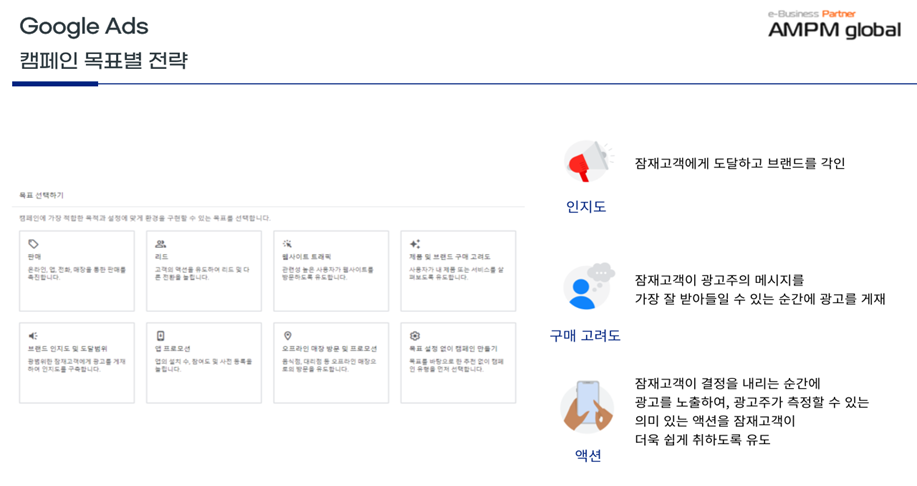917x486 pixels.
Task: Click the phone icon on 앱 프로모션 card
Action: (160, 336)
